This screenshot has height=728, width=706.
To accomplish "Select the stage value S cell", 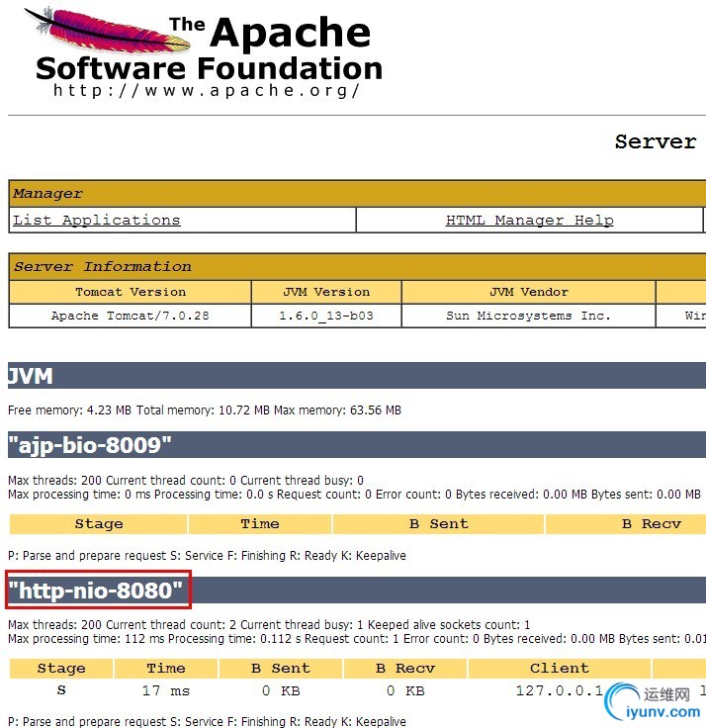I will 61,690.
